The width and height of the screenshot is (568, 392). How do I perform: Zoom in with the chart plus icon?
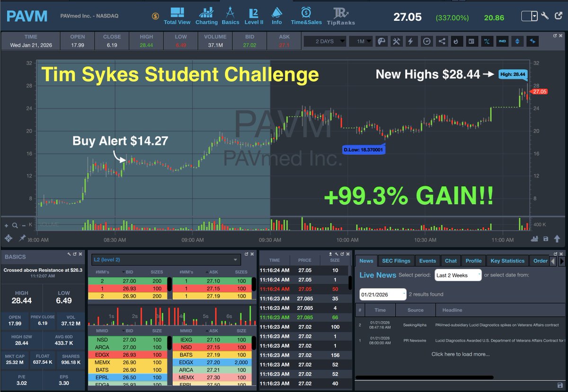(7, 226)
